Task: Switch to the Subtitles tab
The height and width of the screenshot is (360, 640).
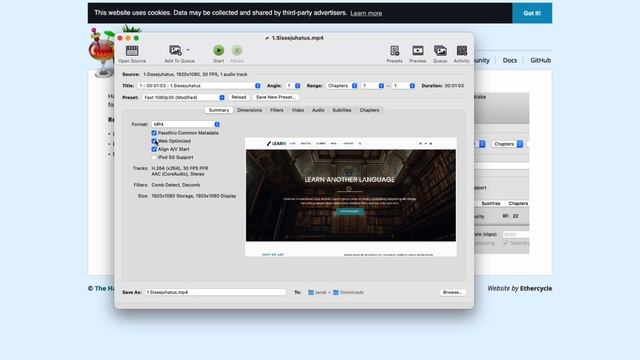Action: pyautogui.click(x=342, y=110)
